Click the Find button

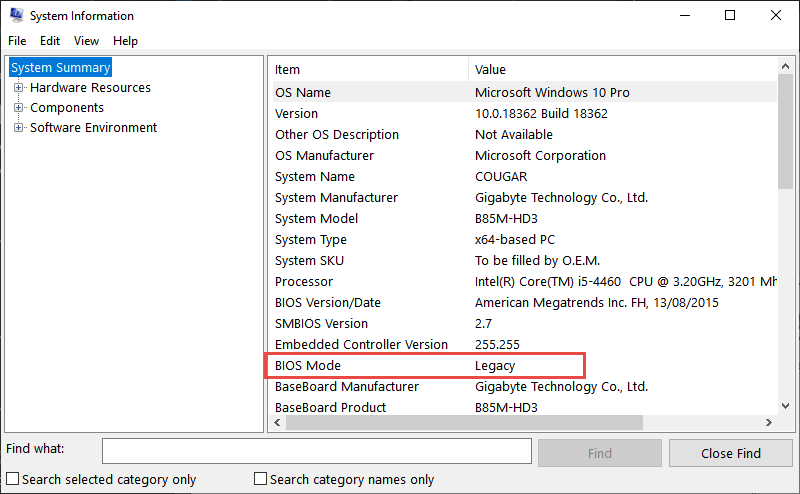click(599, 453)
